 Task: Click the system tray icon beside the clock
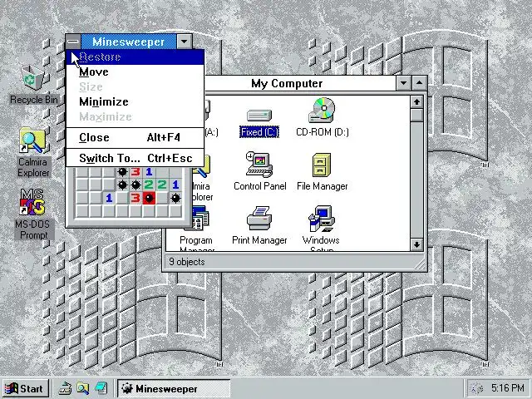pyautogui.click(x=477, y=388)
